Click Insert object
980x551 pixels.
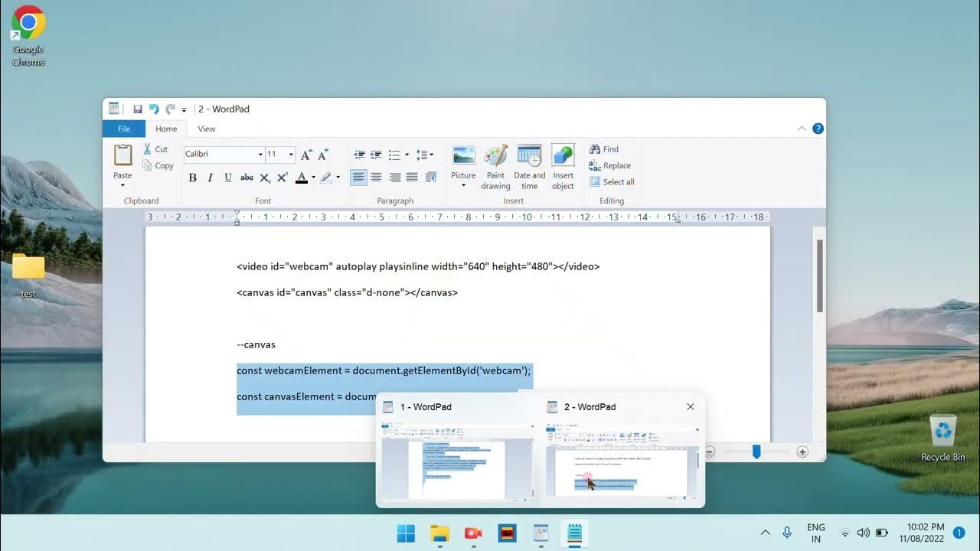pos(563,167)
